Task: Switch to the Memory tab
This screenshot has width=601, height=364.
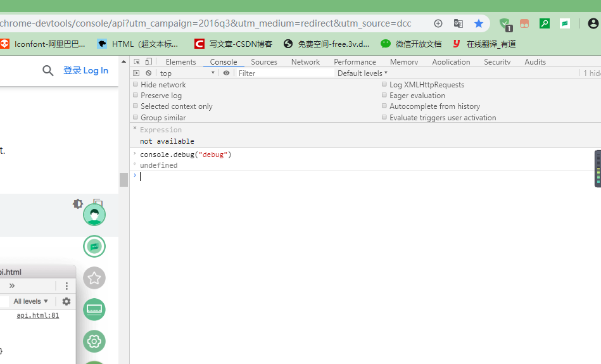Action: pos(404,61)
